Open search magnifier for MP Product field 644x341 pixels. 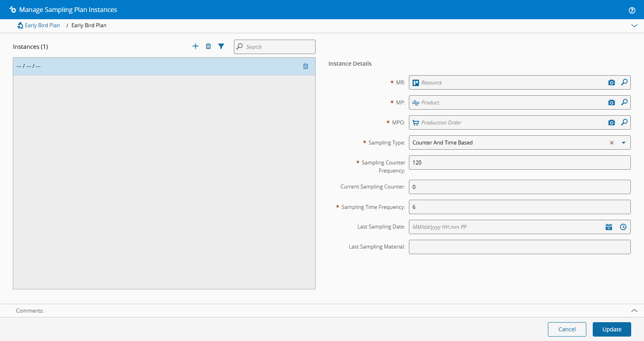pos(624,102)
